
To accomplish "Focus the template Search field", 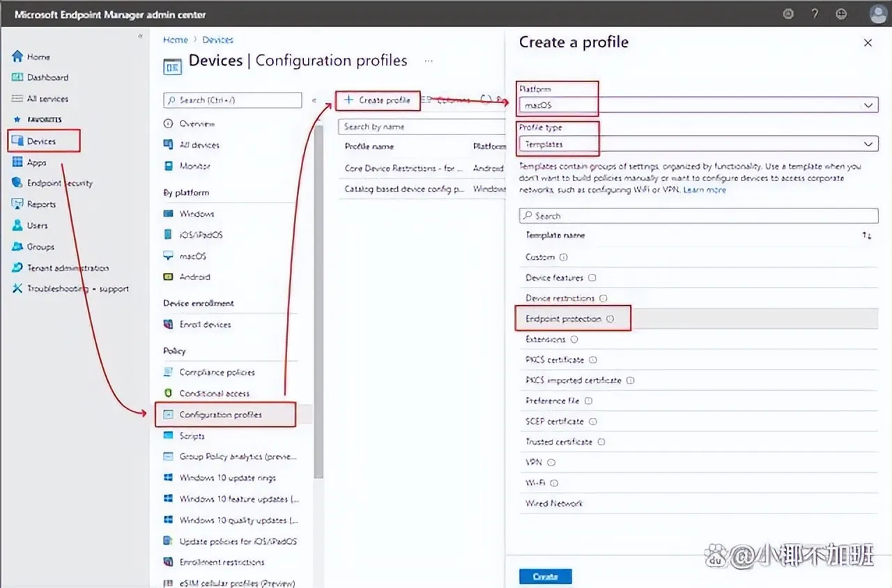I will [x=698, y=216].
